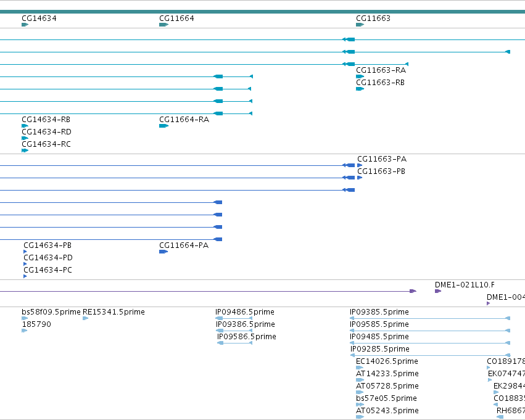This screenshot has width=525, height=420.
Task: Click the CG11664 gene glyph arrow
Action: click(x=163, y=25)
